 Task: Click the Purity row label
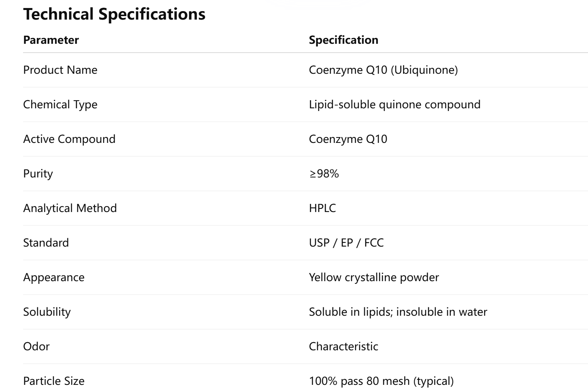38,174
